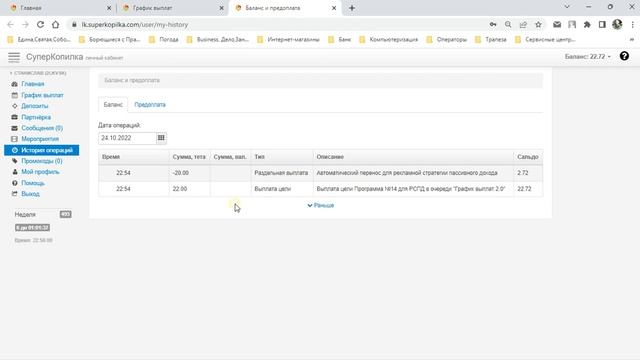Click the Промокоды tag icon in sidebar
The width and height of the screenshot is (640, 360).
(x=15, y=161)
